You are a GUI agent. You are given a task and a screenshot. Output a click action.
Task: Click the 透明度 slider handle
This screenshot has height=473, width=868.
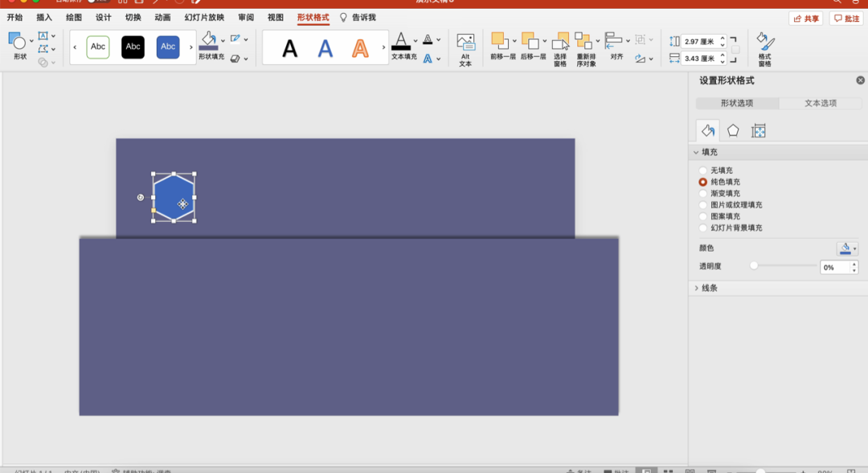[x=754, y=265]
